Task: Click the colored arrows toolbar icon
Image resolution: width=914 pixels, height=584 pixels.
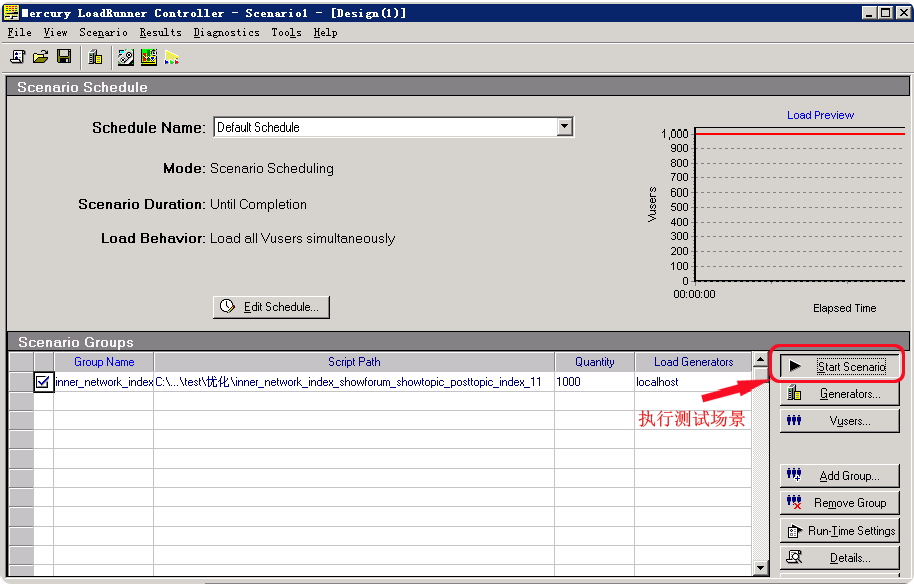Action: (x=171, y=58)
